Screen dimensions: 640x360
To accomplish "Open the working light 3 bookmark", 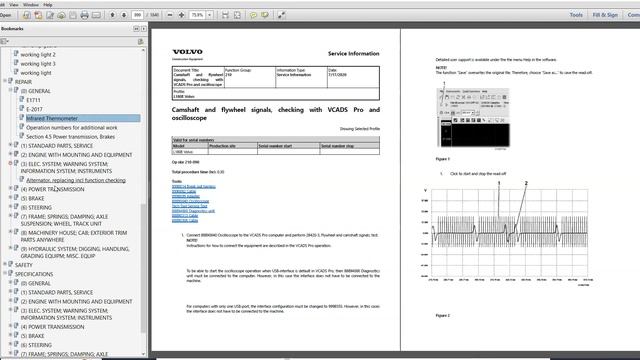I will [38, 64].
